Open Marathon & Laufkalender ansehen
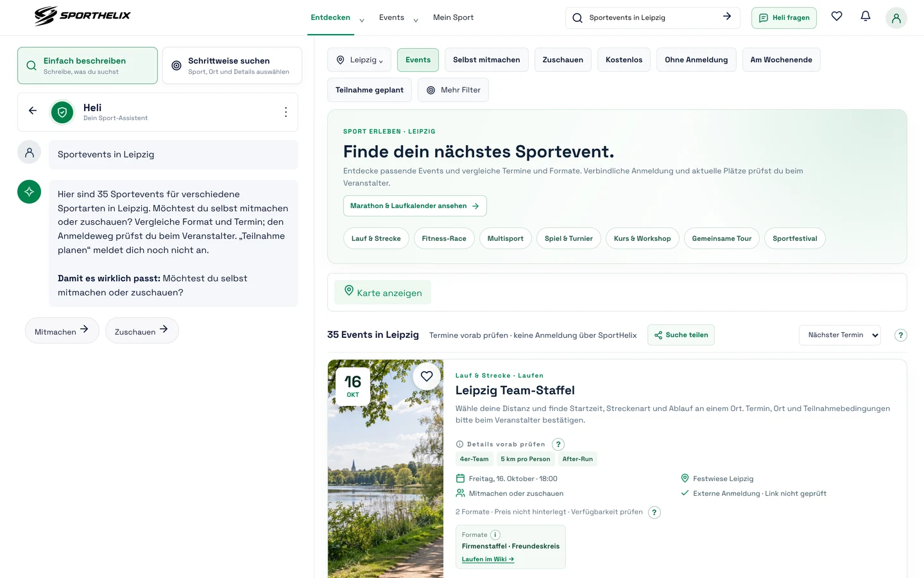The image size is (924, 578). 415,206
